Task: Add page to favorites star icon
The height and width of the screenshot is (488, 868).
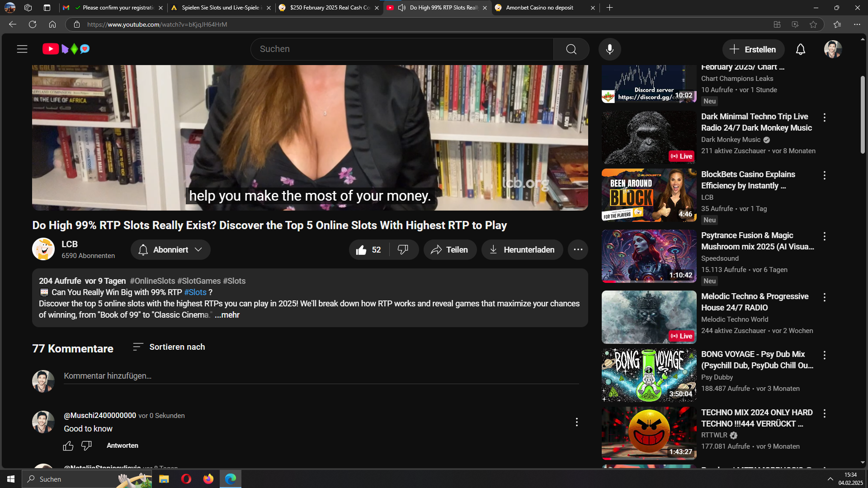Action: point(813,24)
